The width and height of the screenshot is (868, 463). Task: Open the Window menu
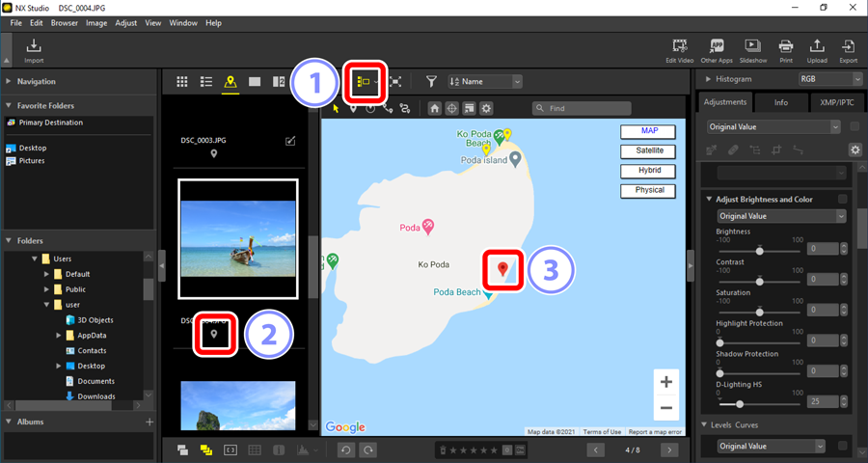click(x=183, y=23)
